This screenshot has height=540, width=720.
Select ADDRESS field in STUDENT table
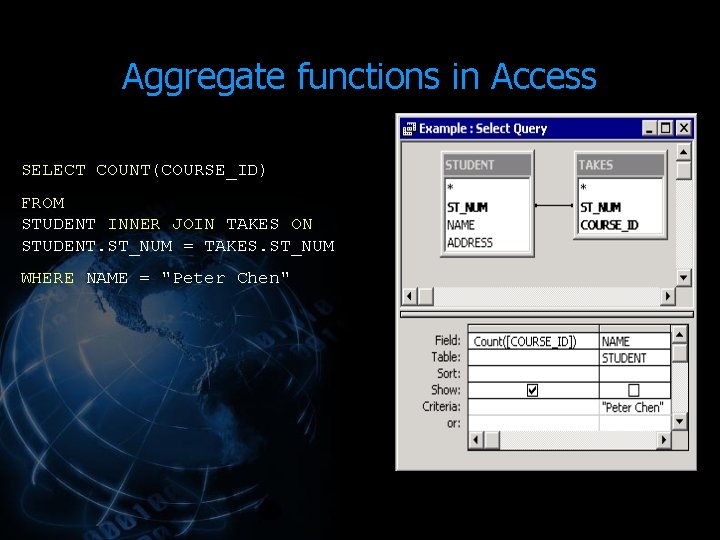[x=470, y=242]
